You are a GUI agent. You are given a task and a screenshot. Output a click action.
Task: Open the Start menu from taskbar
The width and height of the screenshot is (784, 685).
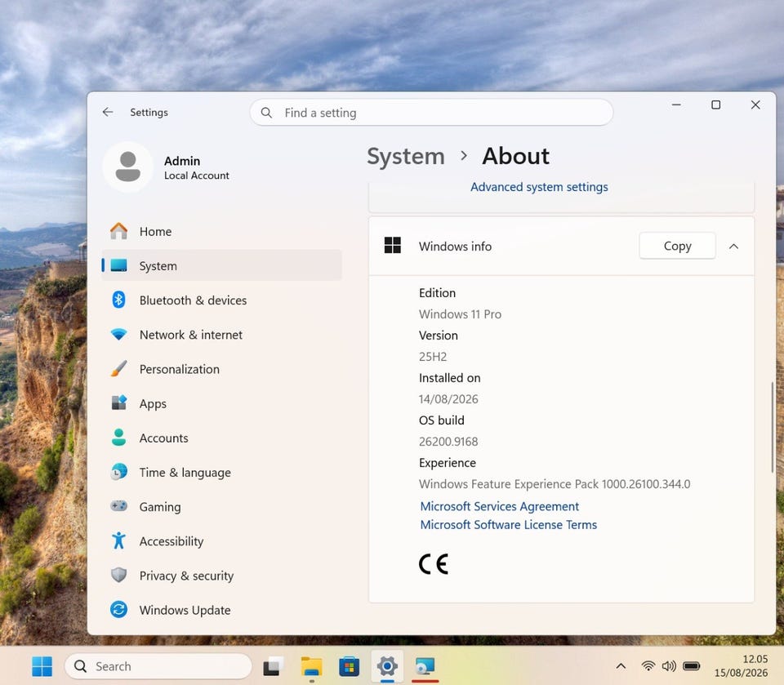tap(42, 666)
